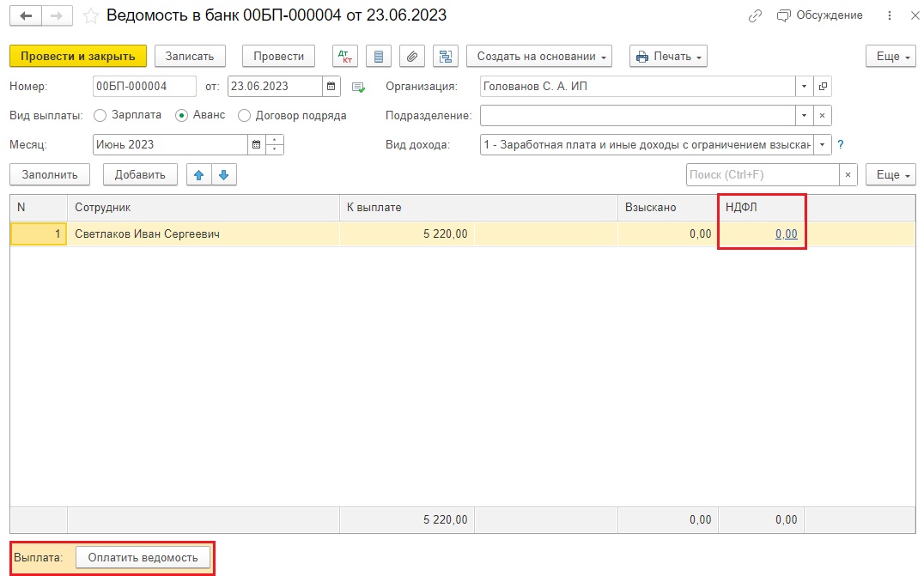Viewport: 924px width, 576px height.
Task: Open top Еще menu
Action: click(891, 57)
